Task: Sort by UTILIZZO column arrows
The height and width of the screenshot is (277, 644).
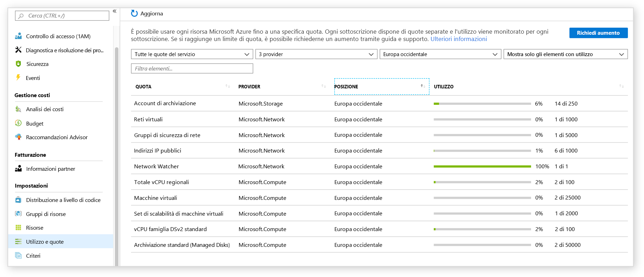Action: click(x=621, y=86)
